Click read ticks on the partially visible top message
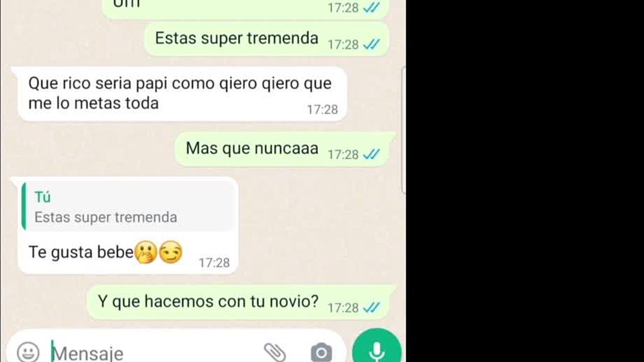Screen dimensions: 644x362 [x=371, y=8]
